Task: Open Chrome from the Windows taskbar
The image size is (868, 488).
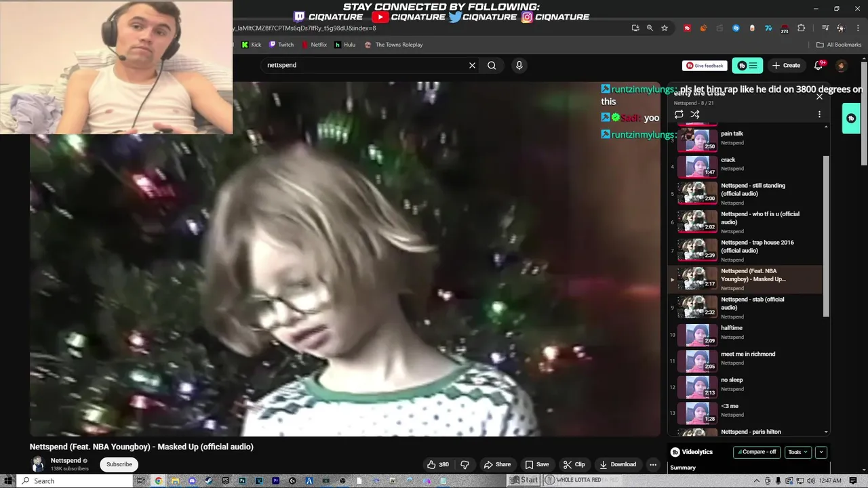Action: click(x=158, y=481)
